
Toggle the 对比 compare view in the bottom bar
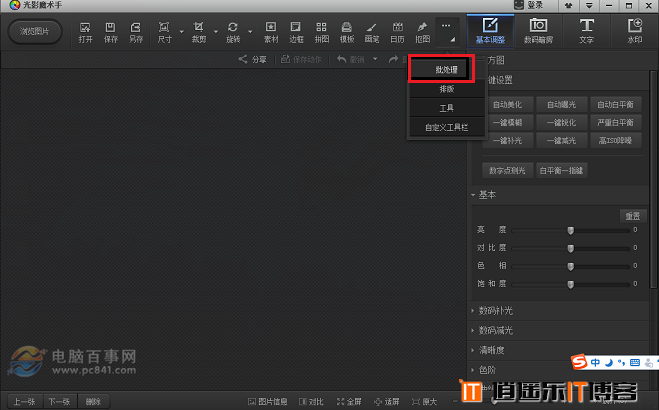tap(309, 402)
